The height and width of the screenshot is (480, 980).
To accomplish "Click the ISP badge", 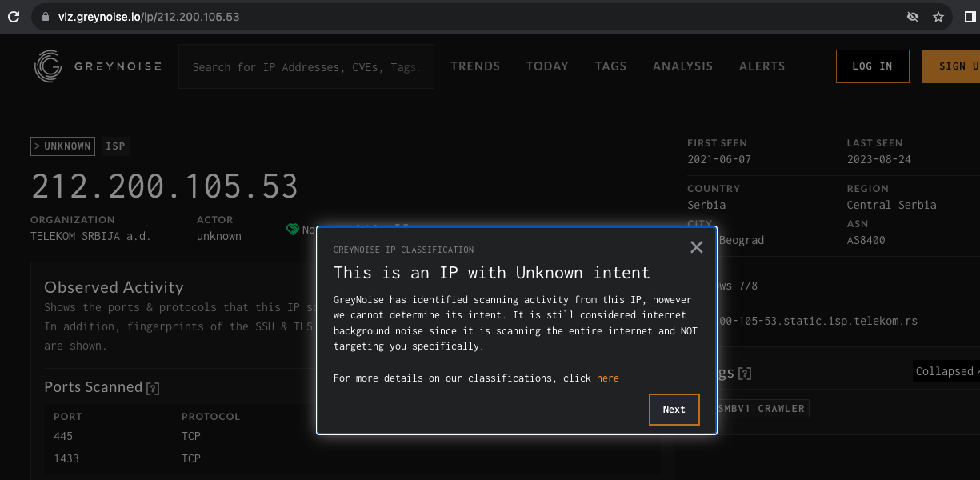I will 116,146.
